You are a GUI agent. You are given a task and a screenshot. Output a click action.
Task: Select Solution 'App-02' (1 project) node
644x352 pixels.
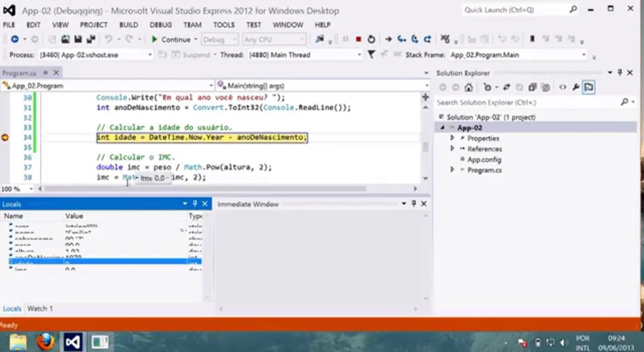[x=491, y=117]
